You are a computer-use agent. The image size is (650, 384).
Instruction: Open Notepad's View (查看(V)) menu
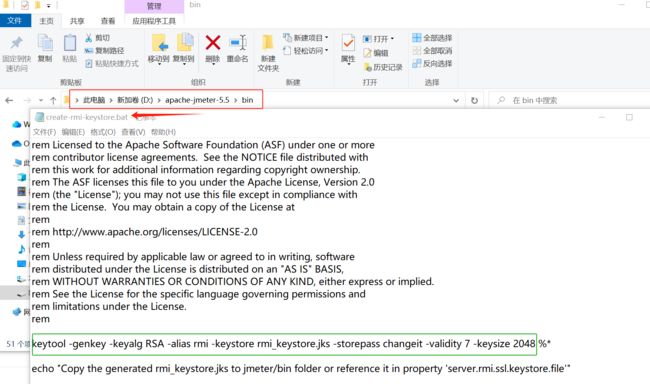point(133,132)
